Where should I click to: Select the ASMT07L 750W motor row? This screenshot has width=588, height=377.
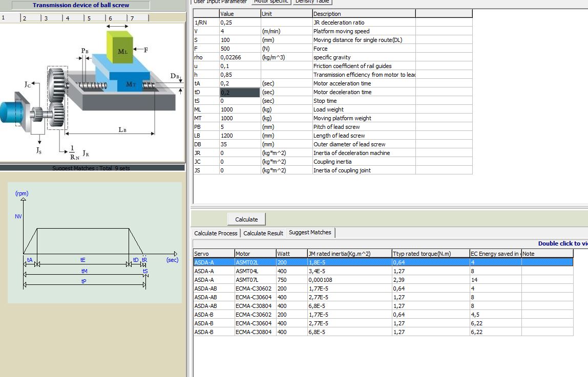pos(383,280)
